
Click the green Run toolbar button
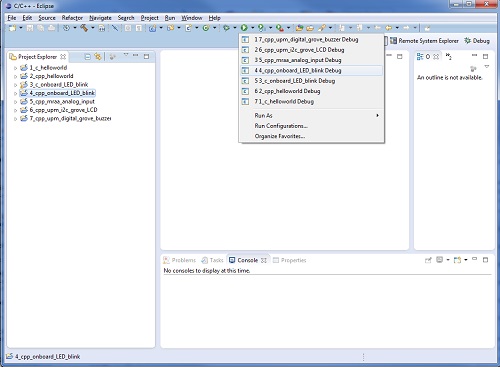coord(244,28)
